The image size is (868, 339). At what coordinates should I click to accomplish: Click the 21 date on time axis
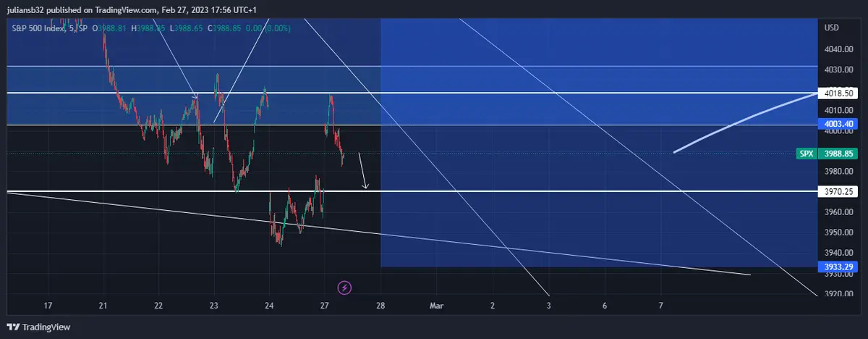103,306
